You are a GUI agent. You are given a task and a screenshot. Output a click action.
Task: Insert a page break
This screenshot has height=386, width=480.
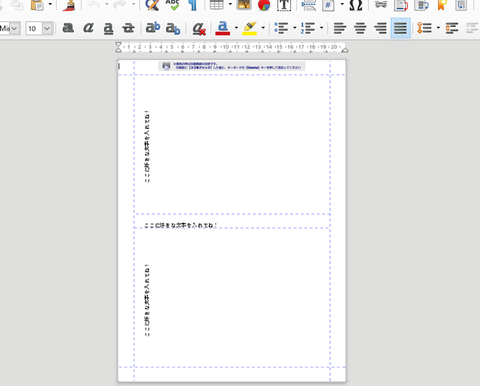309,5
